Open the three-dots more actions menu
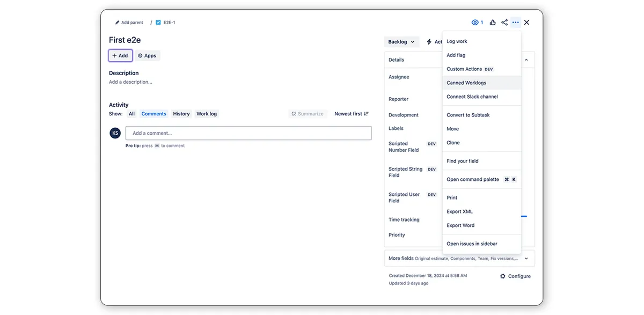Viewport: 644px width, 315px height. pos(516,23)
